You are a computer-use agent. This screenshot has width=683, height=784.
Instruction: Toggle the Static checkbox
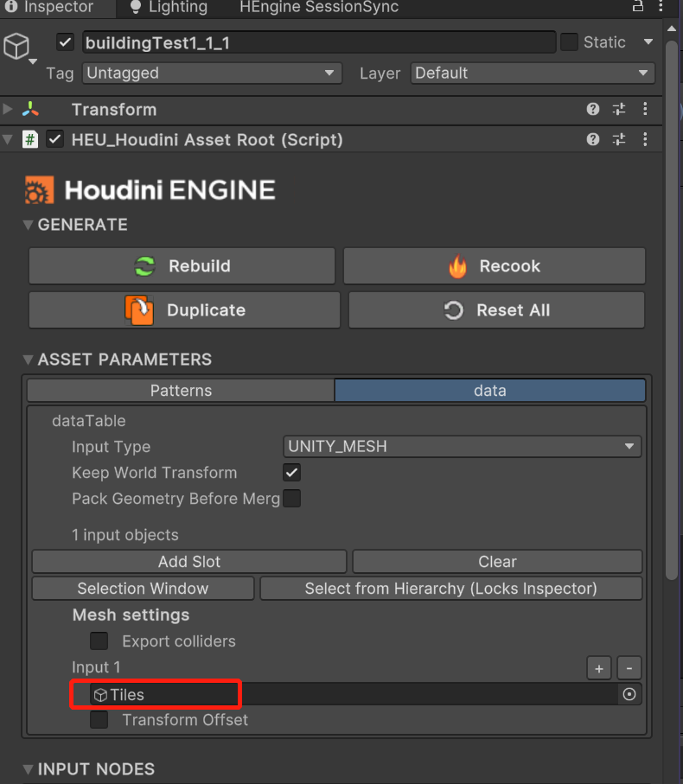click(x=569, y=42)
